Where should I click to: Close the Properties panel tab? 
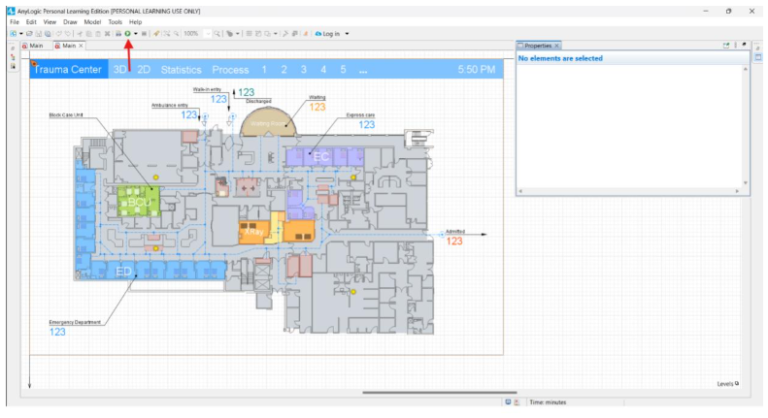556,46
